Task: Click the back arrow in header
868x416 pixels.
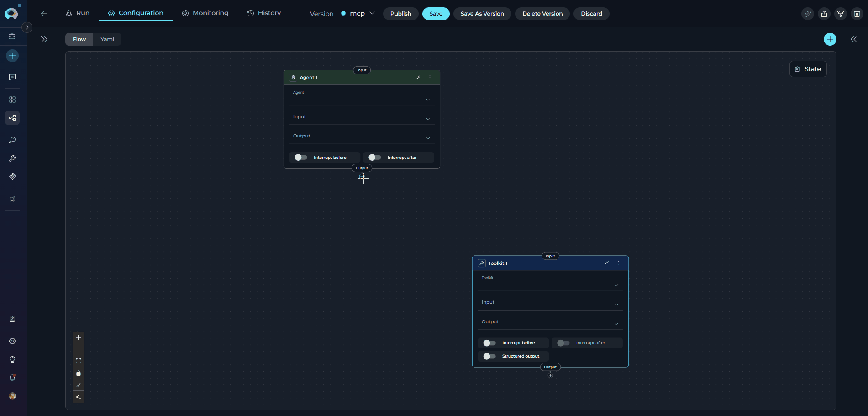Action: (x=44, y=14)
